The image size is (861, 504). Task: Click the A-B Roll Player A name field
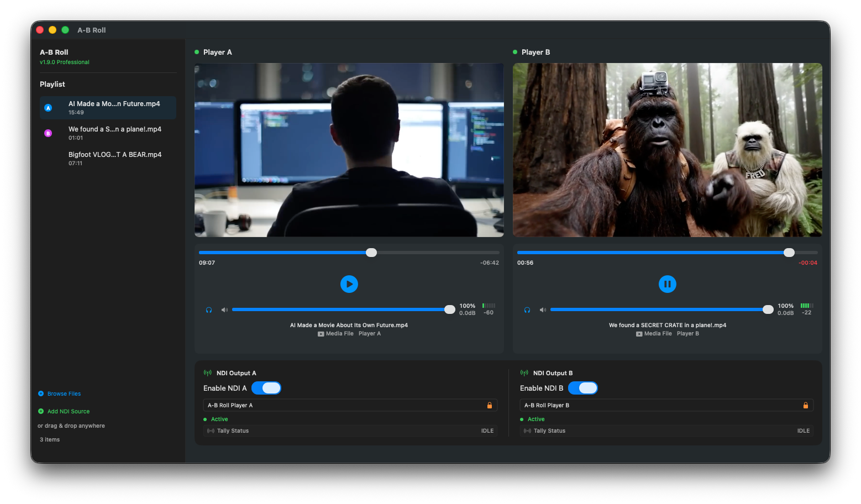click(350, 405)
